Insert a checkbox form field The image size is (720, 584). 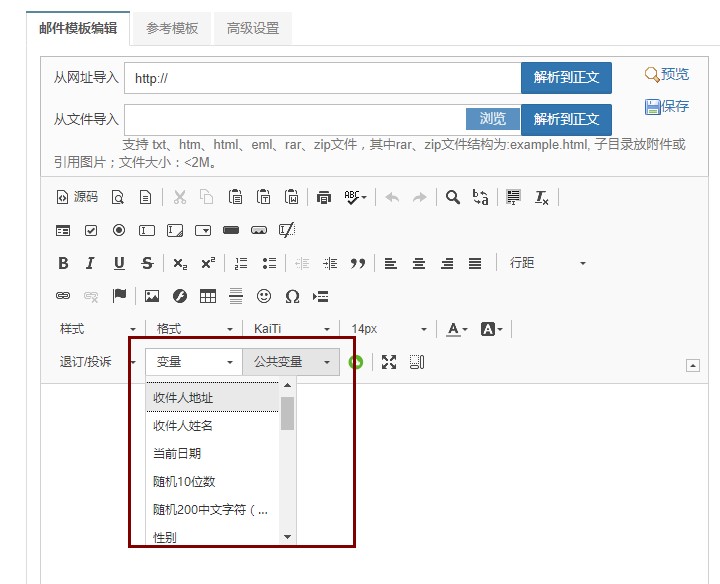click(91, 231)
